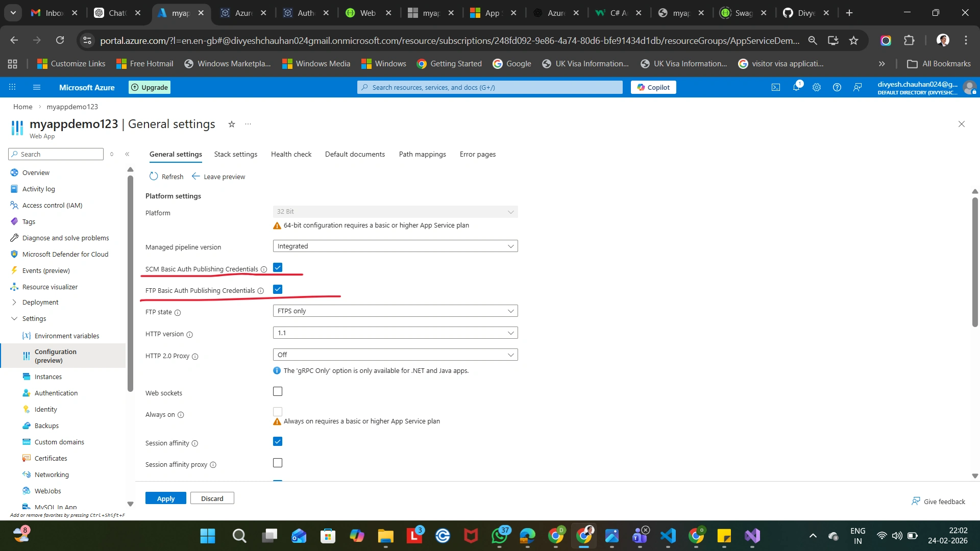Screen dimensions: 980x551
Task: Click Leave preview
Action: click(x=218, y=177)
